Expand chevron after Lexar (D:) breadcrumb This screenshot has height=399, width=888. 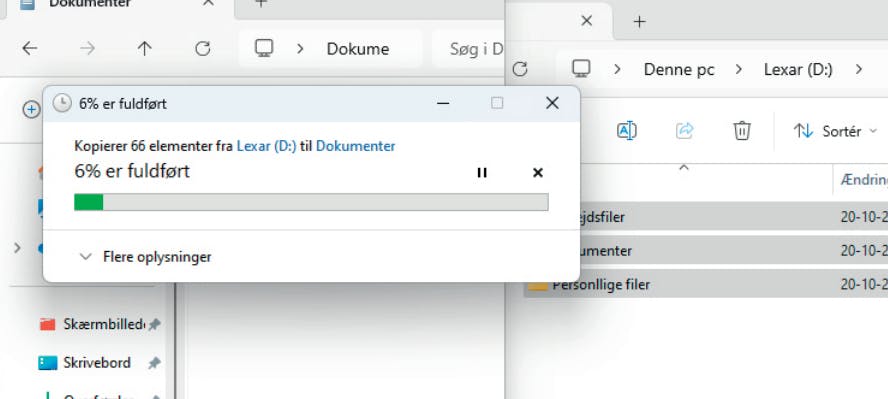(x=859, y=69)
